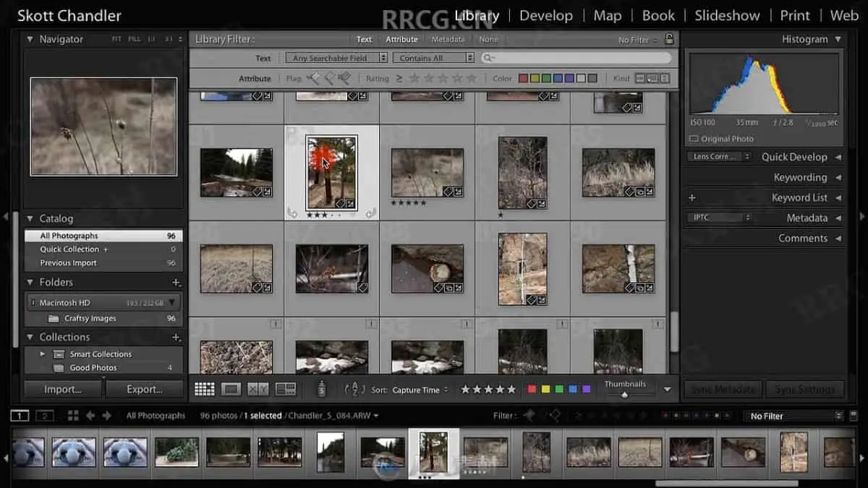Image resolution: width=868 pixels, height=488 pixels.
Task: Filter by red color label
Action: [x=524, y=78]
